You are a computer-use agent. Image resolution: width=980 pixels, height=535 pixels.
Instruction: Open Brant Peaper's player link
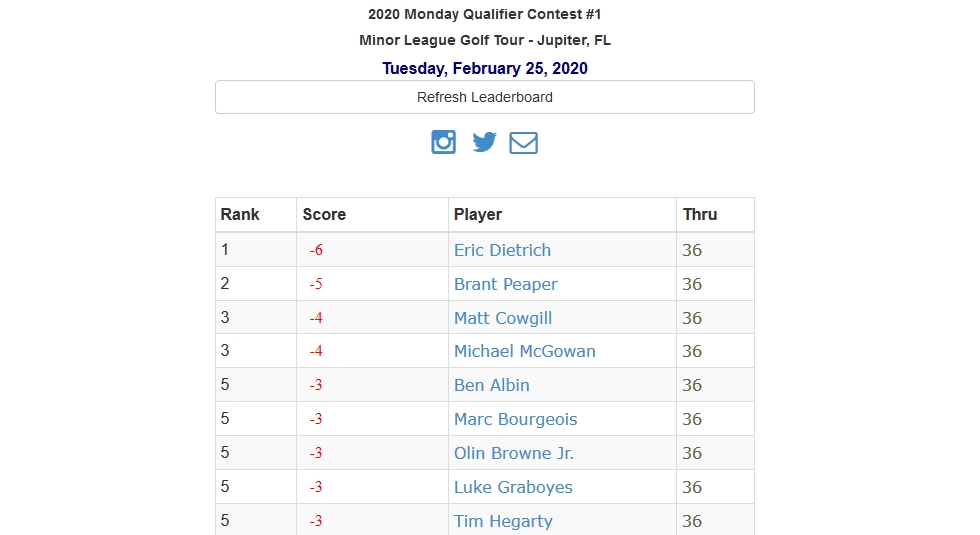[505, 284]
